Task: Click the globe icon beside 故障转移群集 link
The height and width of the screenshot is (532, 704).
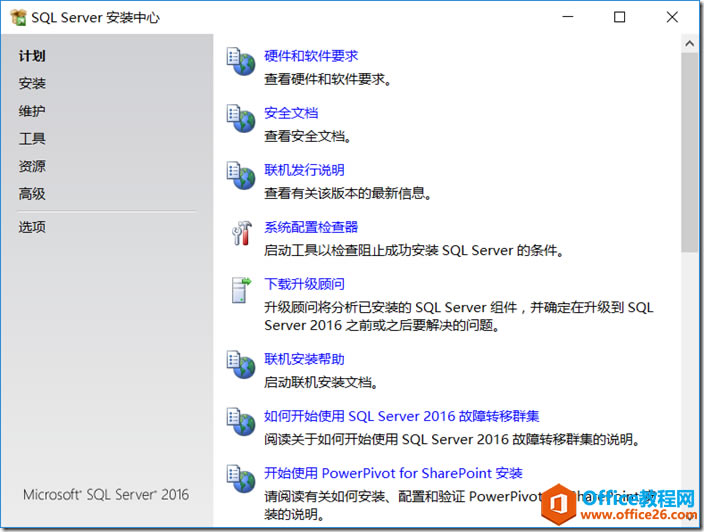Action: [x=241, y=422]
